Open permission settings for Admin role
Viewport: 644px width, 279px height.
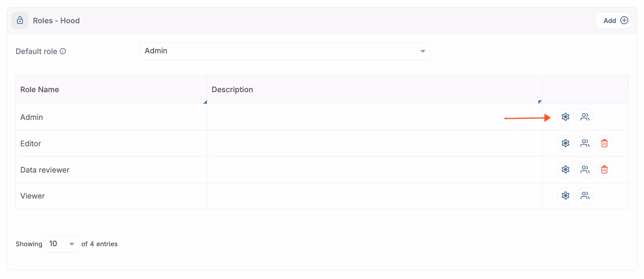coord(565,117)
